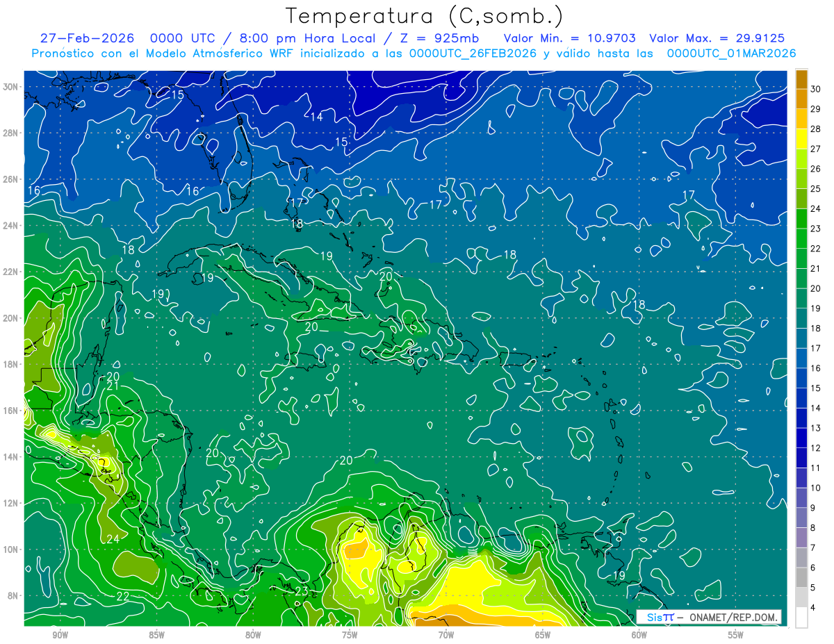
Task: Click the yellow color bar swatch between 27 and 28
Action: click(801, 138)
